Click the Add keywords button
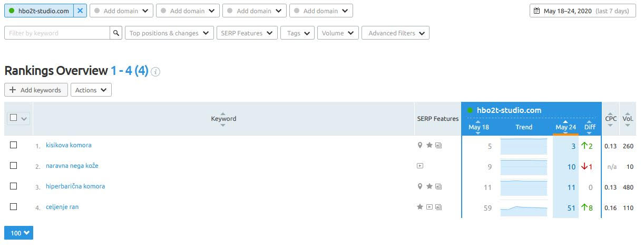The width and height of the screenshot is (644, 247). [x=36, y=90]
